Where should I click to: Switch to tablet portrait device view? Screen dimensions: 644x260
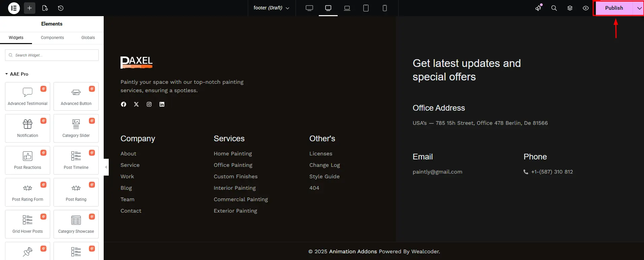pos(366,8)
